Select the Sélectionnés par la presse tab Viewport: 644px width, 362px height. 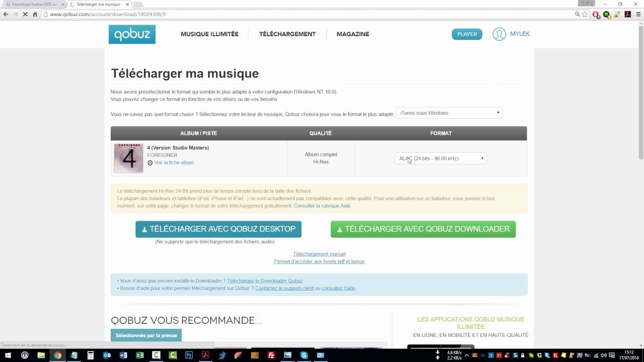pos(146,335)
